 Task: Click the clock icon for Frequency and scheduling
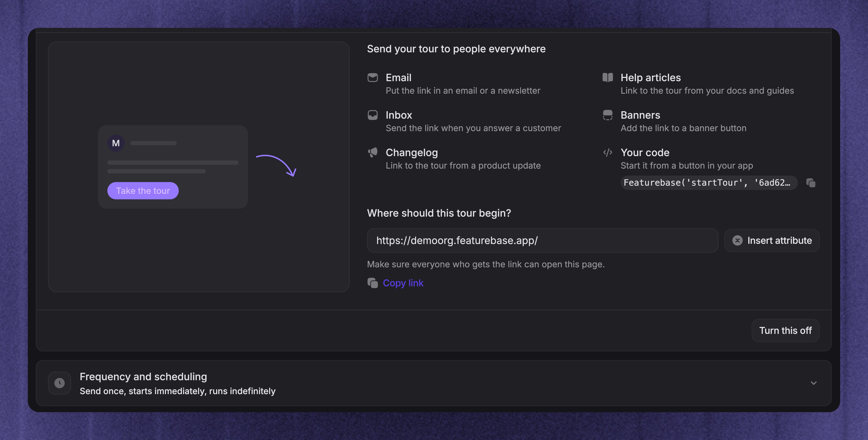coord(60,383)
